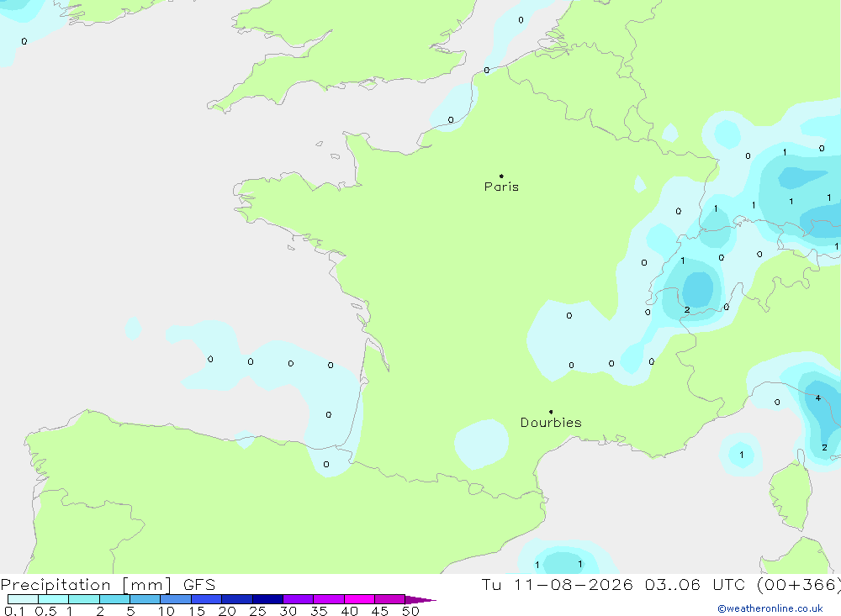
Task: Click the '25' legend scale label
Action: click(258, 611)
